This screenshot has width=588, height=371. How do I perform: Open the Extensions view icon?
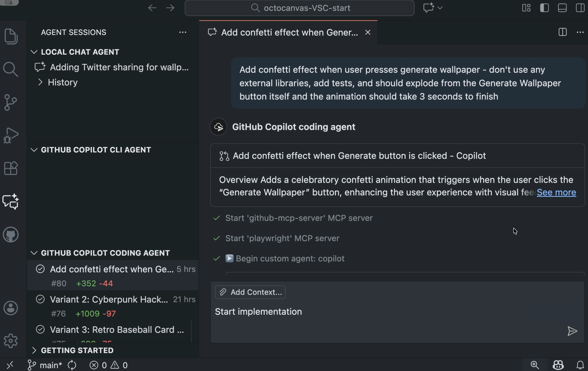(x=11, y=168)
